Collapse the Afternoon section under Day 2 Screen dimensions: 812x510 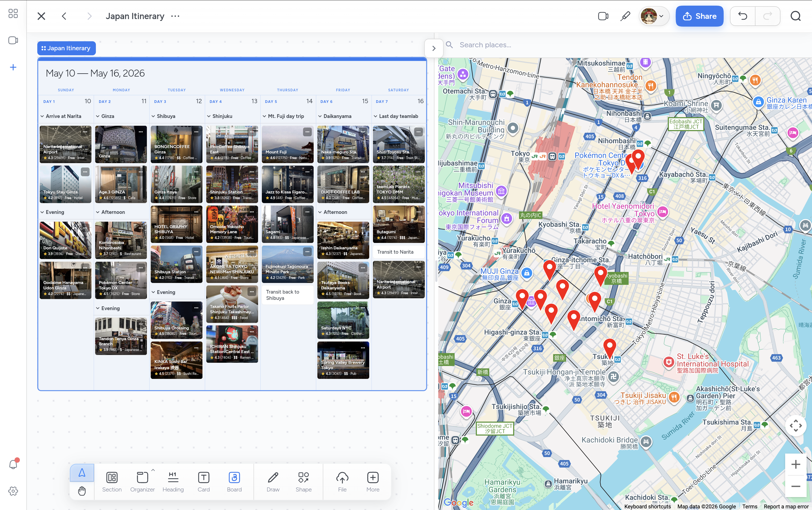tap(97, 212)
